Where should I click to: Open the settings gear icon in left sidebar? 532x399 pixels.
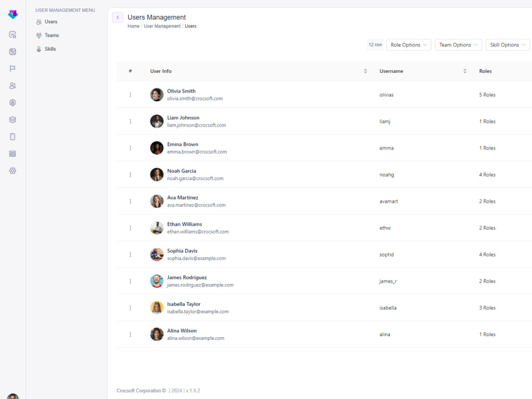[x=13, y=171]
